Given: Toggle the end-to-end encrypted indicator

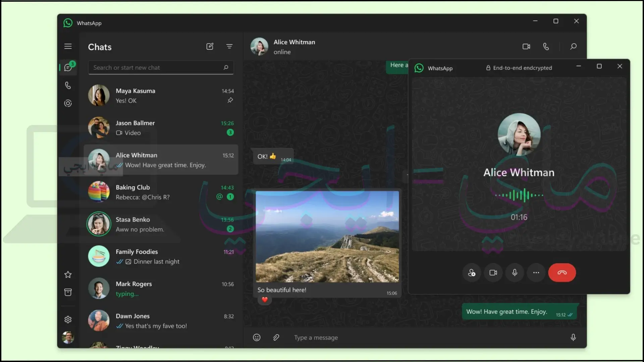Looking at the screenshot, I should pos(518,68).
